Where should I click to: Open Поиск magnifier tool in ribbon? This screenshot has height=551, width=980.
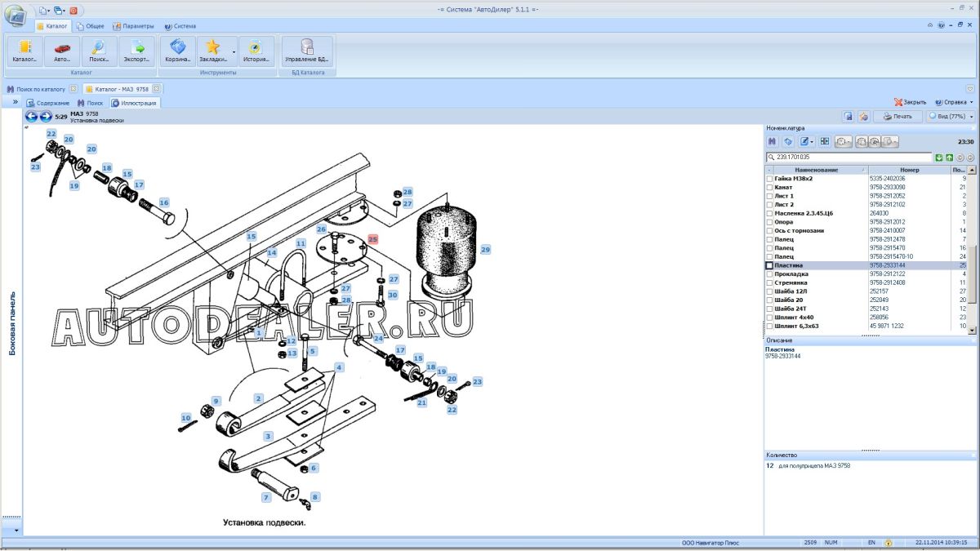[x=98, y=51]
